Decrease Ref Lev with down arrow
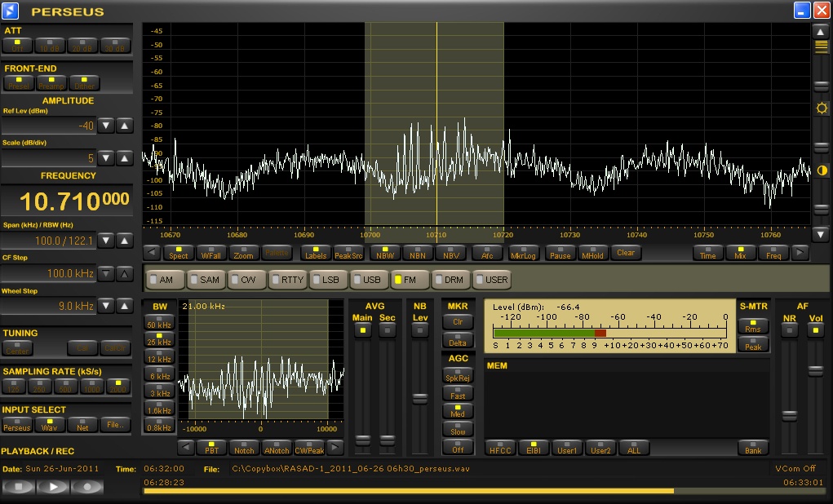833x504 pixels. [106, 126]
